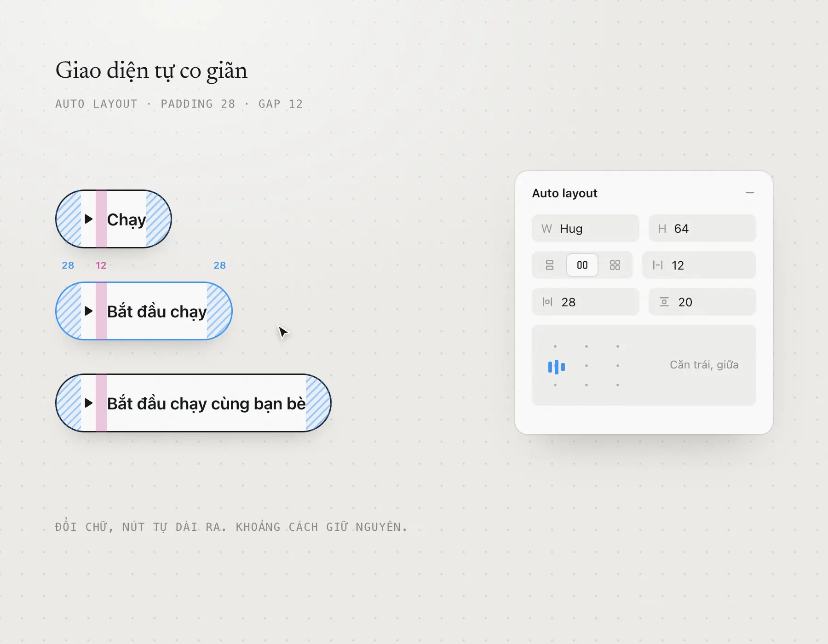
Task: Click the "Chạy" button label
Action: (126, 220)
